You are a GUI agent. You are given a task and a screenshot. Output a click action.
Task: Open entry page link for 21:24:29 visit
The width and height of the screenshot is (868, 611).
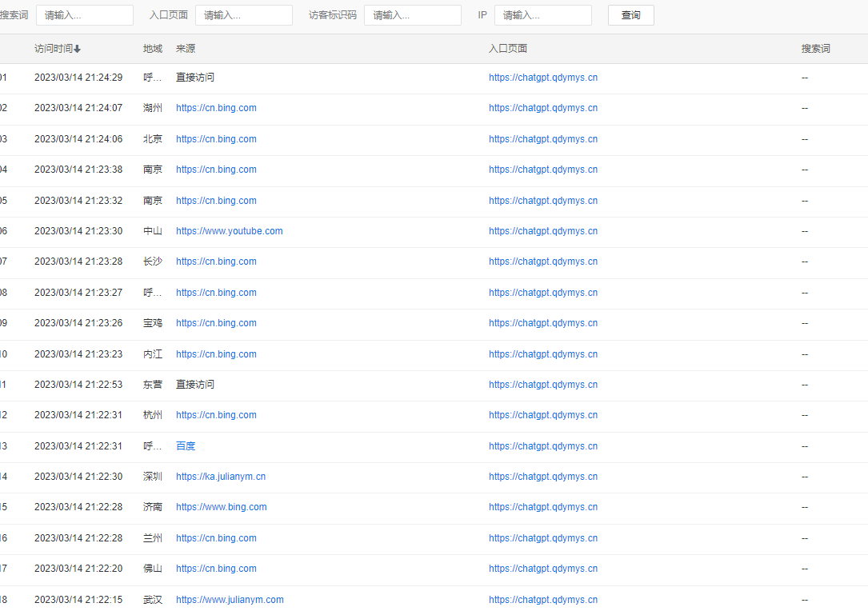[543, 78]
